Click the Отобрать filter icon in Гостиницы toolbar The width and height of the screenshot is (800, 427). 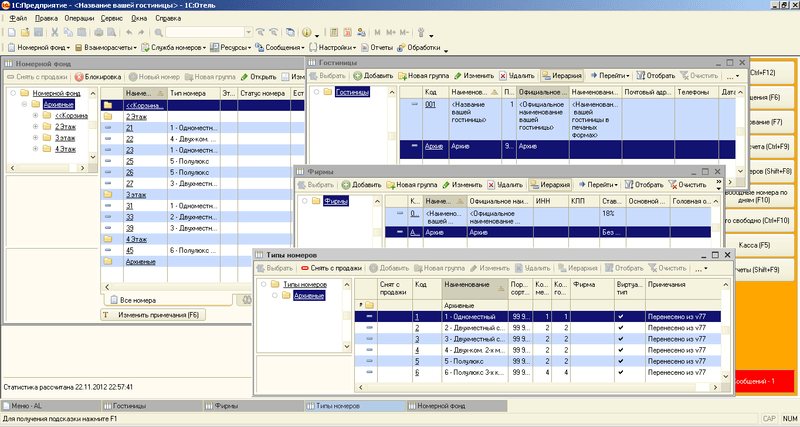tap(641, 76)
